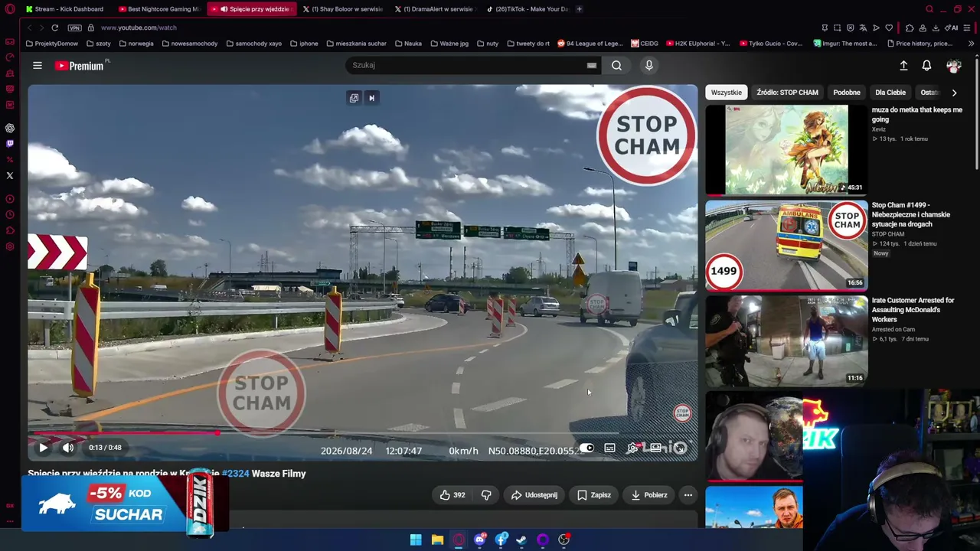
Task: Open the nowesamochody bookmarks folder
Action: pyautogui.click(x=190, y=44)
